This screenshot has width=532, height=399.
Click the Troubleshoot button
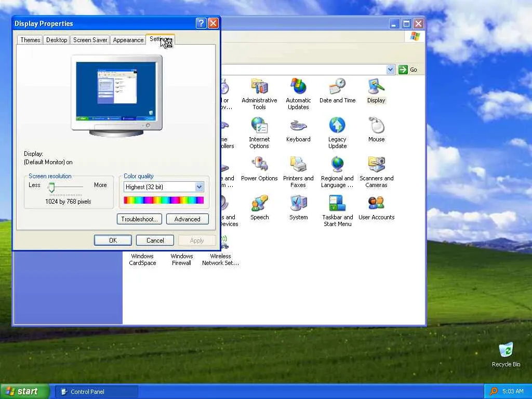click(x=139, y=219)
